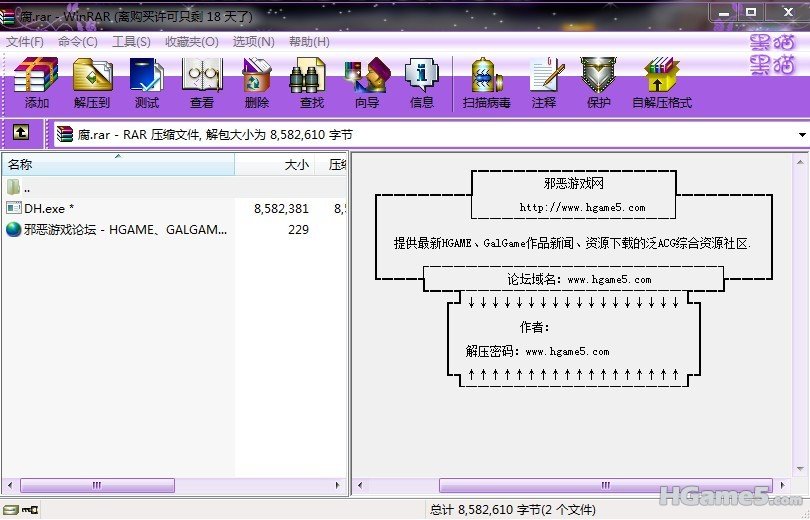Click the WinRAR title bar icon
Image resolution: width=810 pixels, height=520 pixels.
[7, 15]
